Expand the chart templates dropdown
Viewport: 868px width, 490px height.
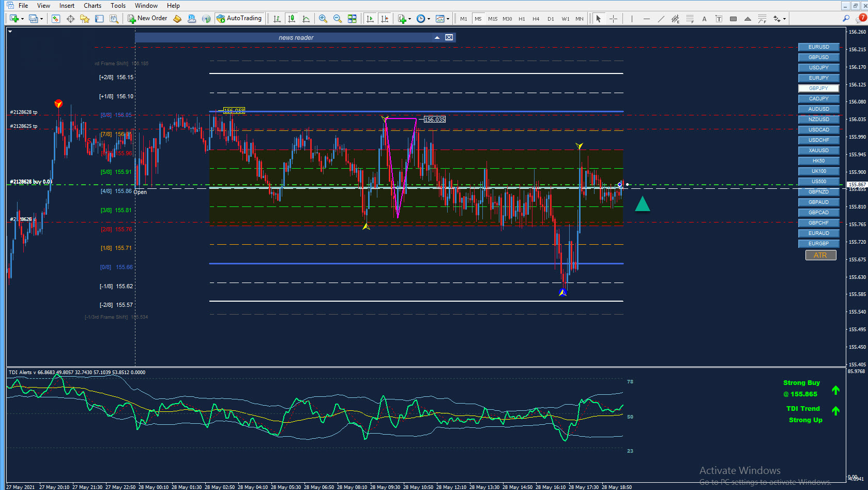pyautogui.click(x=448, y=19)
